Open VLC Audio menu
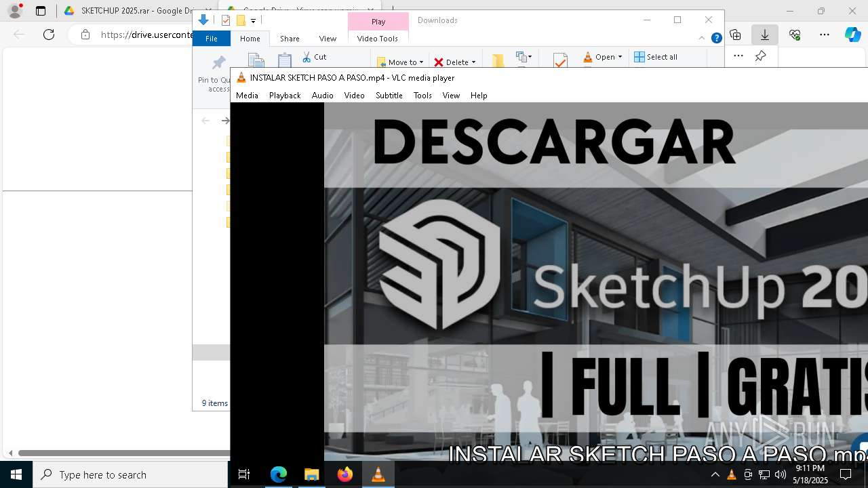Viewport: 868px width, 488px height. coord(323,96)
